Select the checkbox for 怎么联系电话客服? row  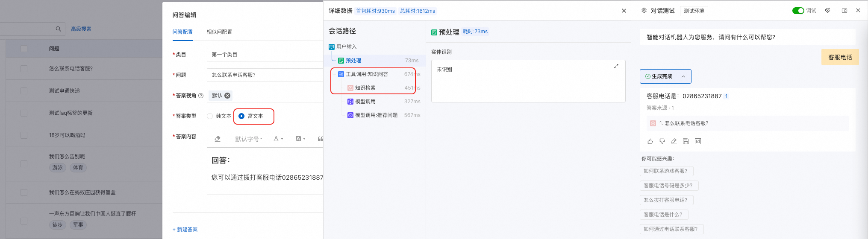pyautogui.click(x=24, y=69)
